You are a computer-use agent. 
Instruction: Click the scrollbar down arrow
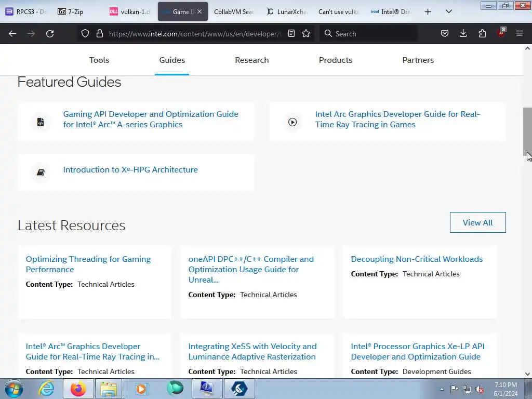[527, 374]
